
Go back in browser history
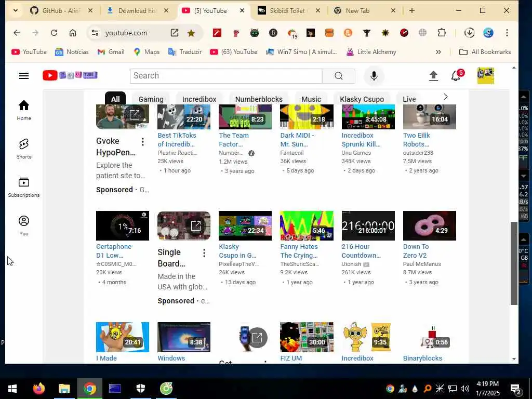click(17, 33)
